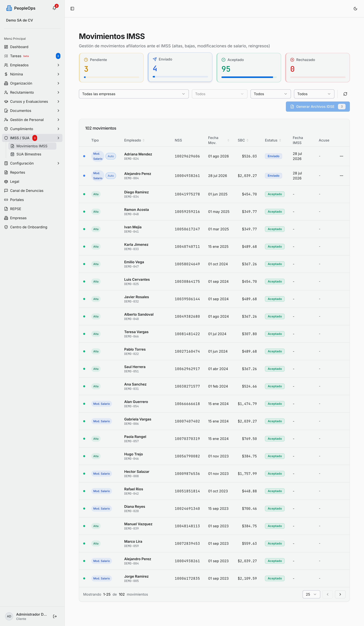
Task: Open the Todas las empresas dropdown
Action: [x=134, y=94]
